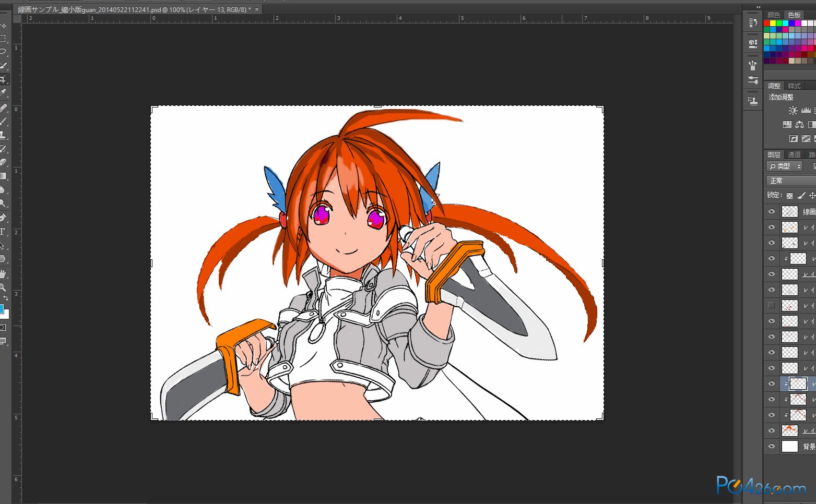Screen dimensions: 816x504
Task: Toggle lock image pixels brush icon
Action: click(801, 196)
